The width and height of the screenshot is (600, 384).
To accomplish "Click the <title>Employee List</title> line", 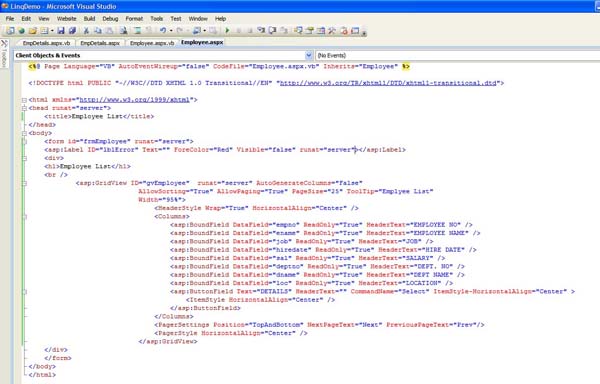I will (99, 116).
